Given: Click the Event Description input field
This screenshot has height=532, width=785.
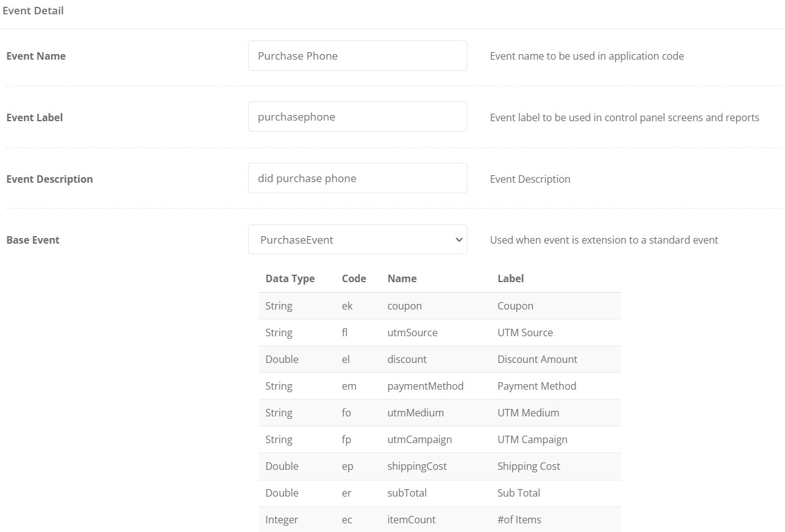Looking at the screenshot, I should click(357, 178).
